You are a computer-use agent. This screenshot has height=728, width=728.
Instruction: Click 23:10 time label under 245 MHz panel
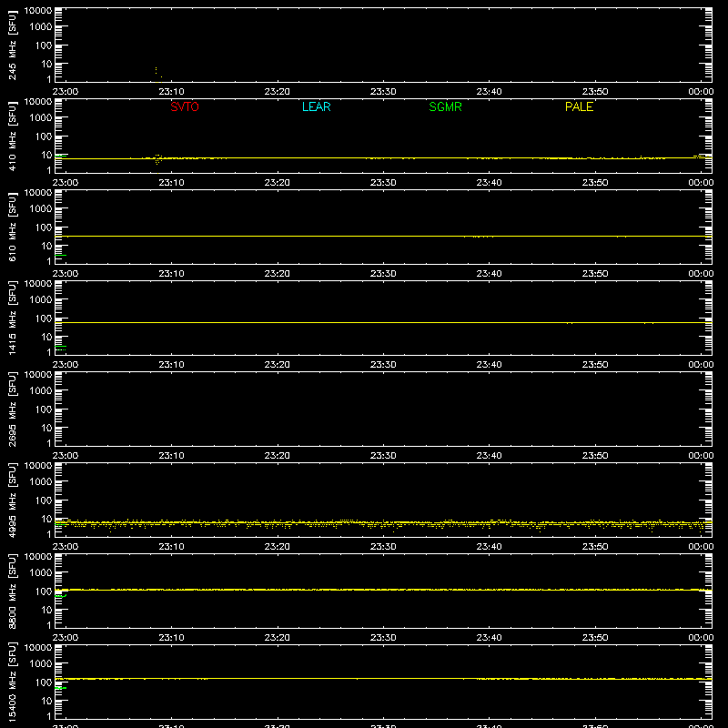[x=171, y=92]
